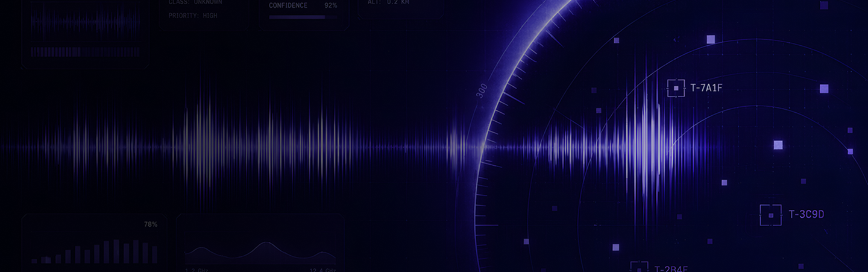Click the CONFIDENCE label
868x272 pixels.
tap(288, 5)
